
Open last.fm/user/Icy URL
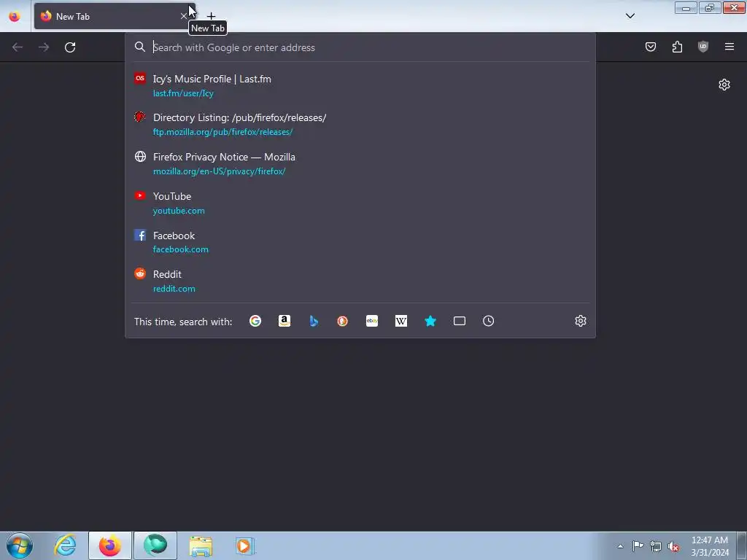click(183, 93)
